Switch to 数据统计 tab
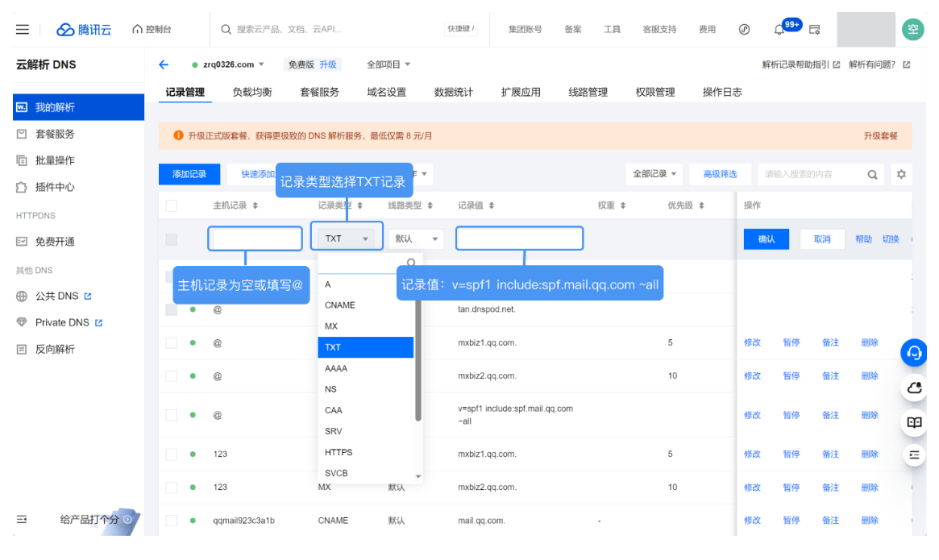Viewport: 939px width, 560px height. click(453, 92)
